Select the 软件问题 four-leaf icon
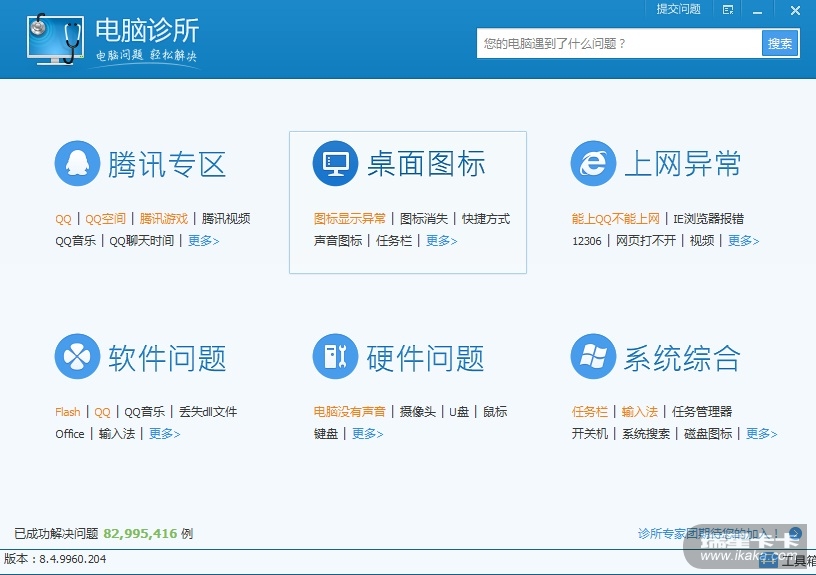 point(77,357)
